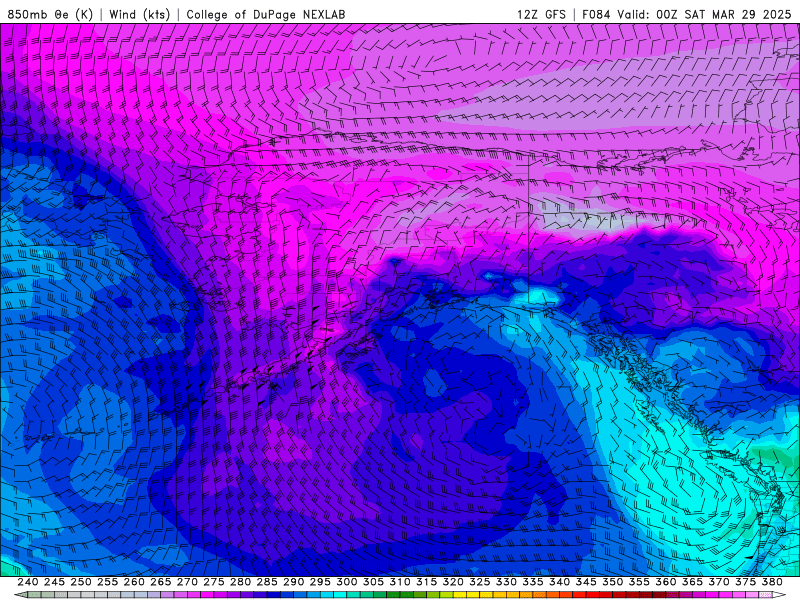
Task: Click the 245 value on the color scale
Action: click(x=54, y=582)
